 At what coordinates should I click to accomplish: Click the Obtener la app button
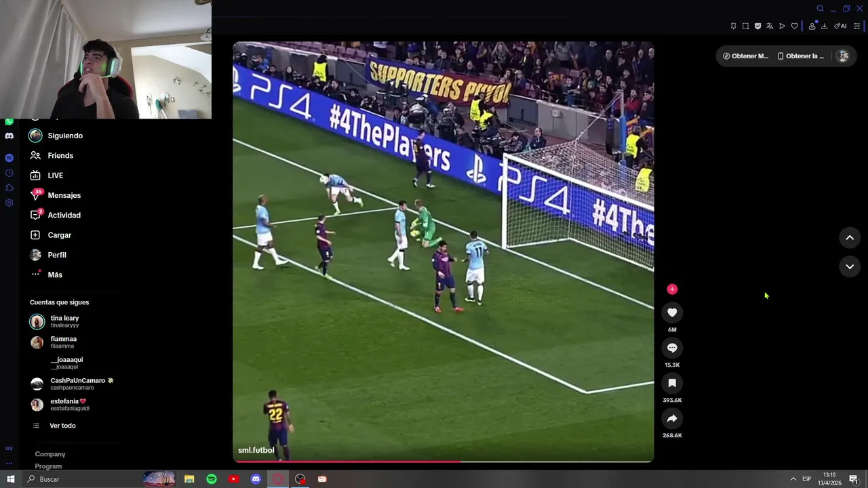coord(801,56)
